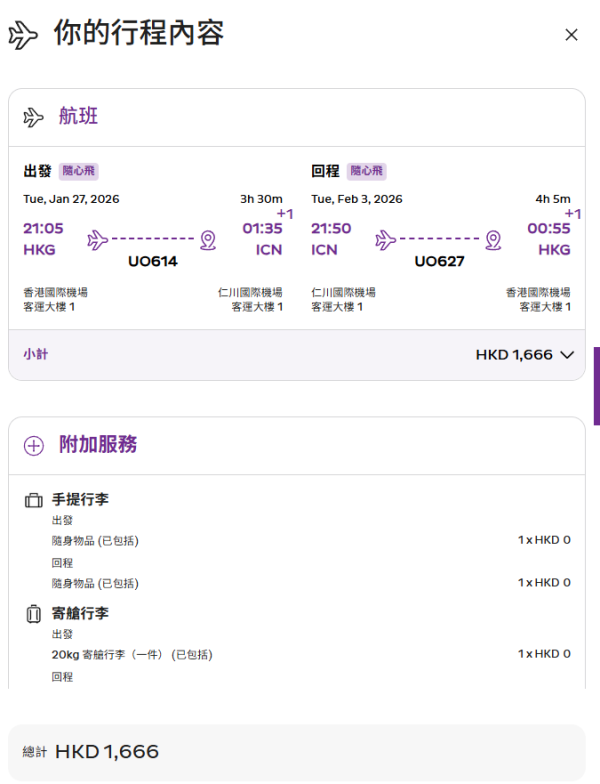
Task: Click 香港國際機場 under HKG departure
Action: click(56, 292)
